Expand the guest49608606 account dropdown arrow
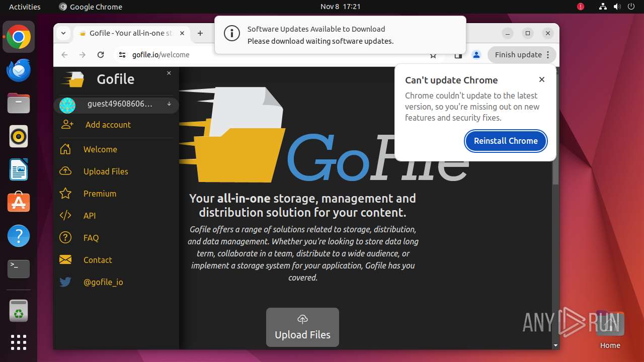644x362 pixels. [169, 104]
